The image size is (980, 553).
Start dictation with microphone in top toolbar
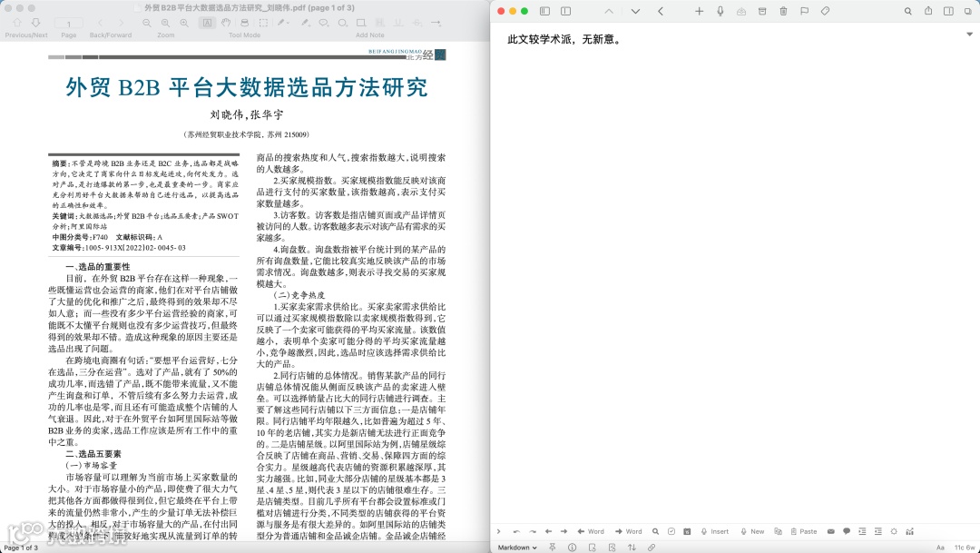720,11
